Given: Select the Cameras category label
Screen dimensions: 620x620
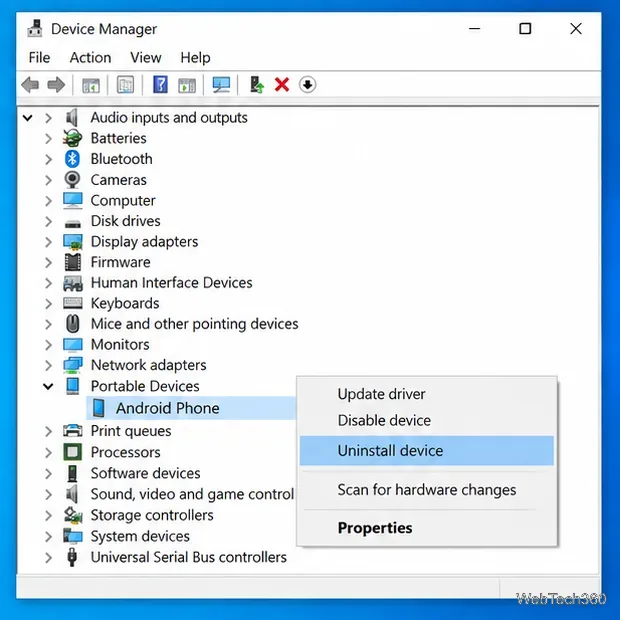Looking at the screenshot, I should (119, 180).
